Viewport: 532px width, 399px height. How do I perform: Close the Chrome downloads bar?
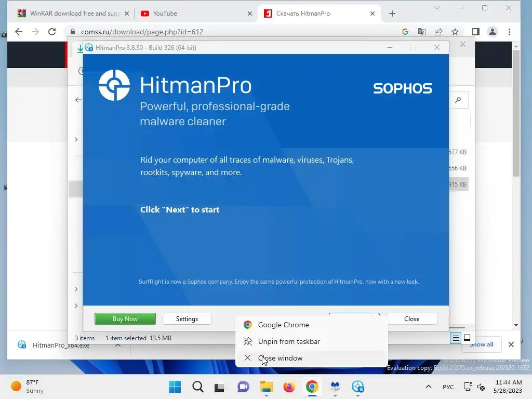pos(511,344)
